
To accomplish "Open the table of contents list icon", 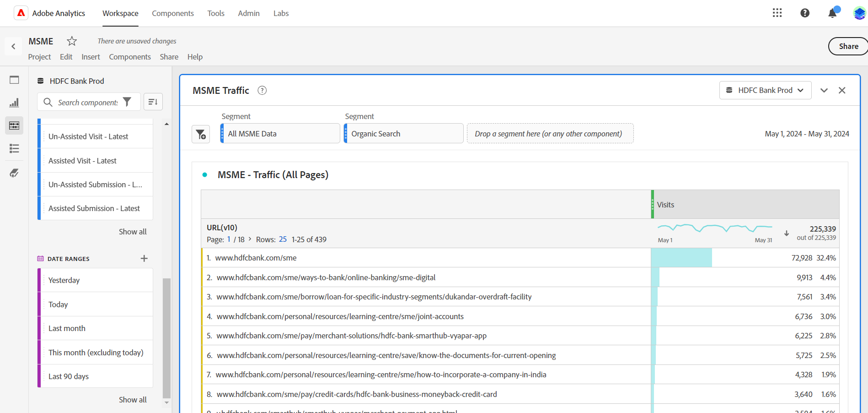I will 14,148.
